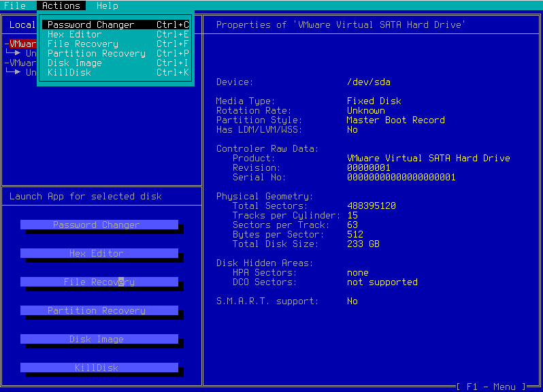Click the F1 - Menu hint

492,387
